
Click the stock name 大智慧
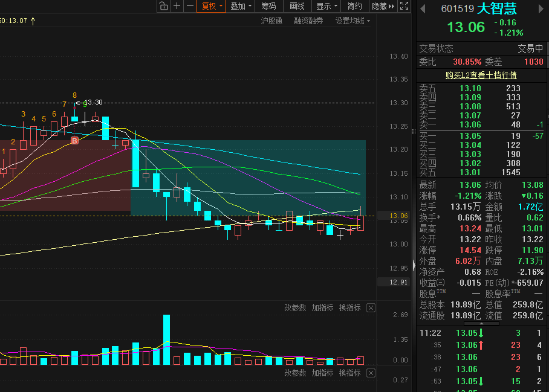[497, 8]
